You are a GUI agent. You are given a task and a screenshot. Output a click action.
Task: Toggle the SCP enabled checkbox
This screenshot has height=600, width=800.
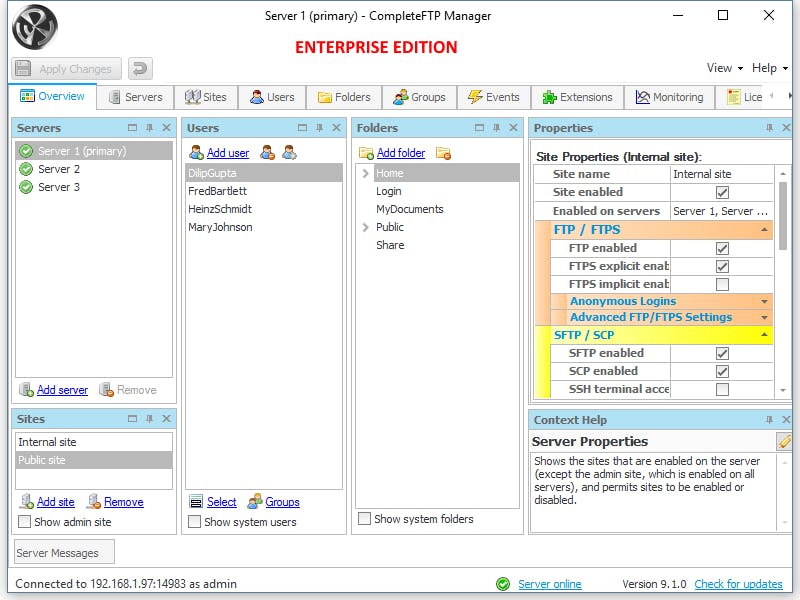pyautogui.click(x=722, y=371)
